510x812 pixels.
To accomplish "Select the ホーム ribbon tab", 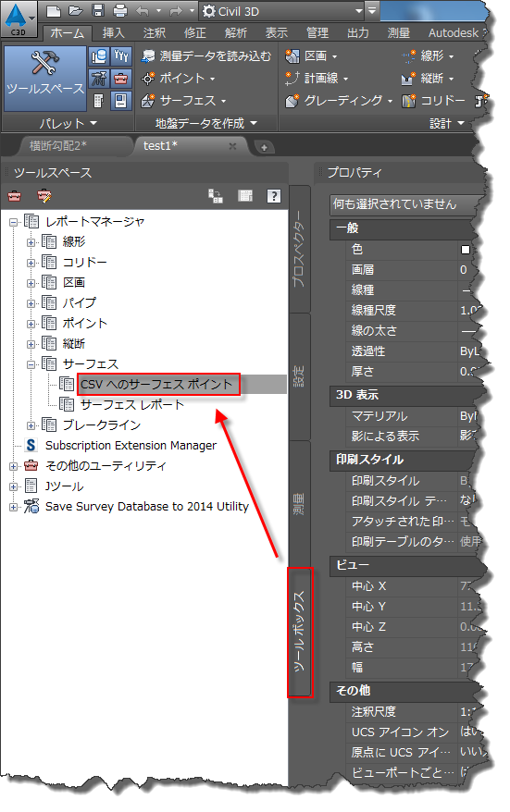I will tap(67, 32).
